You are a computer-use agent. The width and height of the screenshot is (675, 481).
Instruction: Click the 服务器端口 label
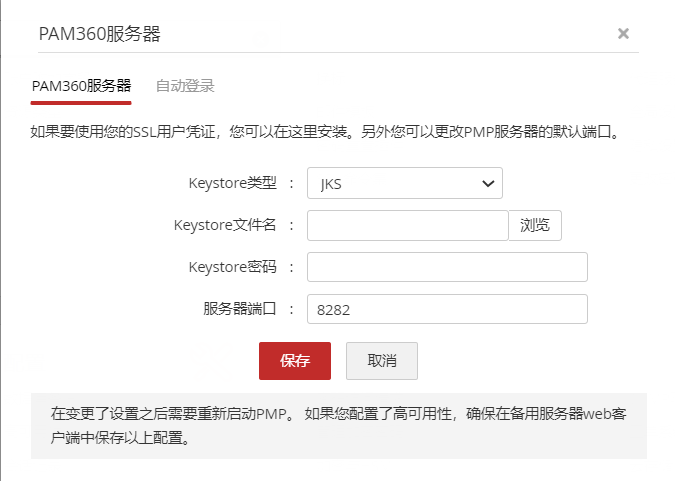[x=239, y=310]
